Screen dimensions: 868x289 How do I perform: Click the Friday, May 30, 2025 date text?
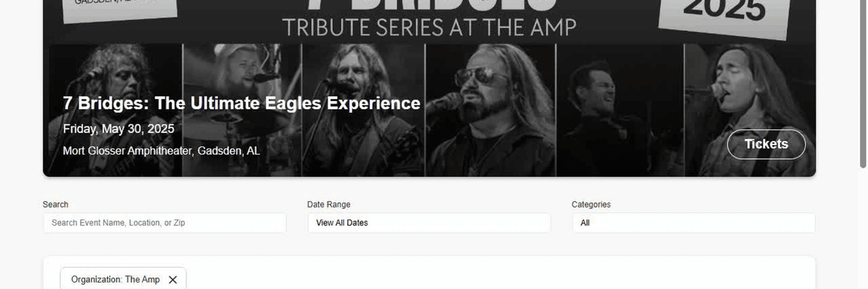119,129
